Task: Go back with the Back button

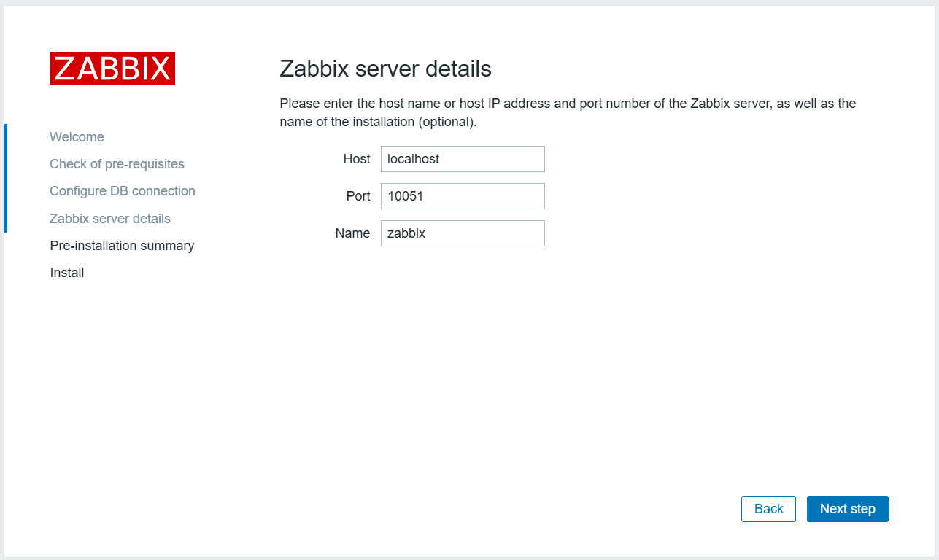Action: [768, 509]
